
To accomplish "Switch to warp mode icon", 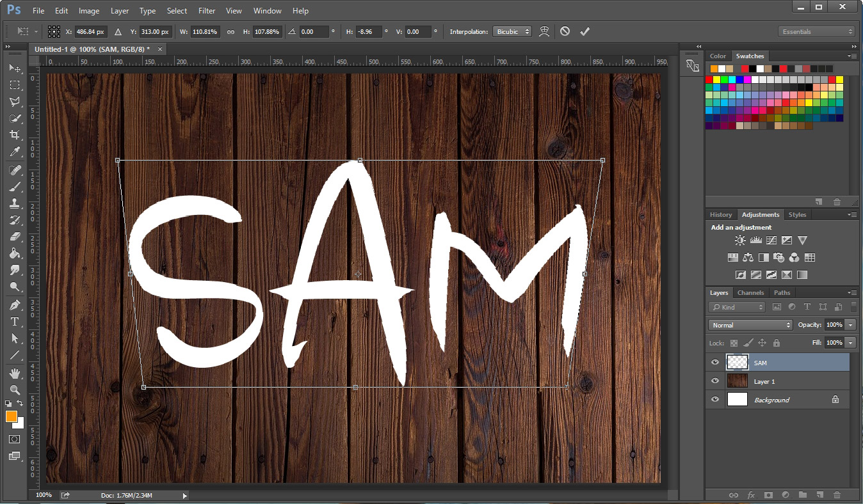I will pyautogui.click(x=544, y=31).
